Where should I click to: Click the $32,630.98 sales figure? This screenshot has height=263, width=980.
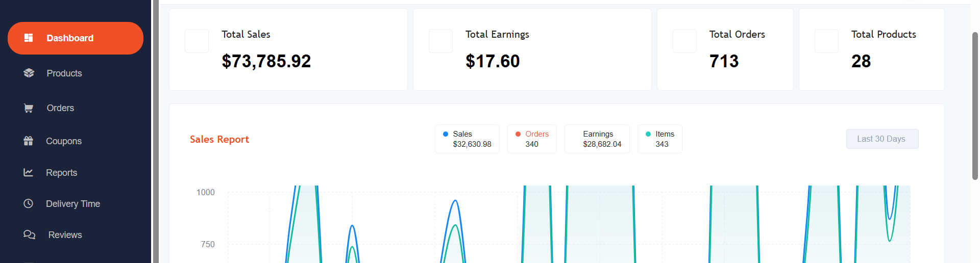472,144
